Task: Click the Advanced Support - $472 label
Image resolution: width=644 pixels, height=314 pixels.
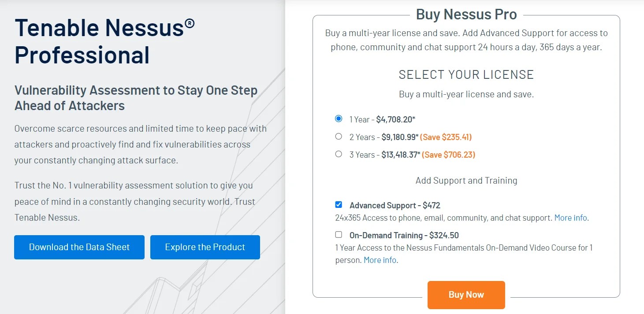Action: pyautogui.click(x=395, y=205)
